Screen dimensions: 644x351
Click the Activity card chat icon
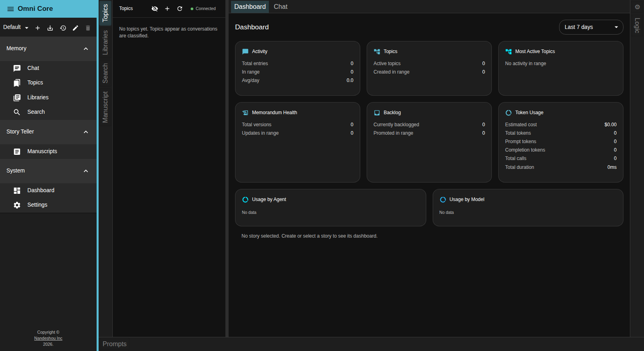(x=245, y=51)
